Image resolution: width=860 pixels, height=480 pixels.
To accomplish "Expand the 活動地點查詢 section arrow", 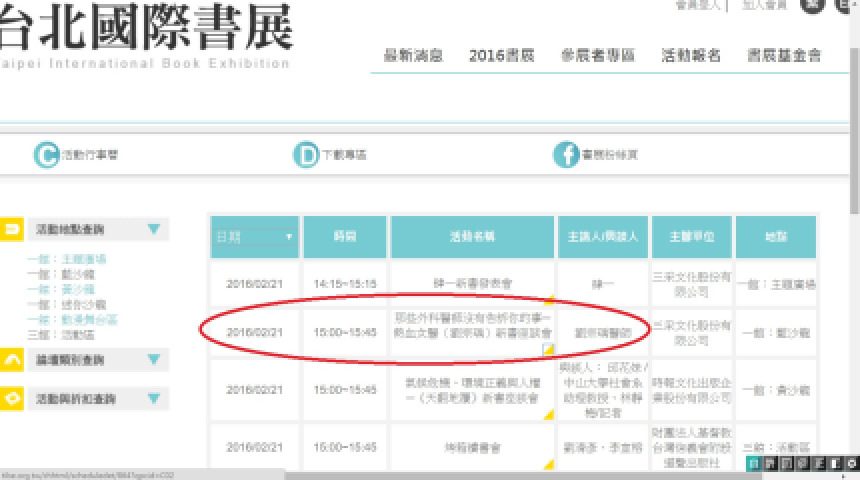I will pos(153,230).
